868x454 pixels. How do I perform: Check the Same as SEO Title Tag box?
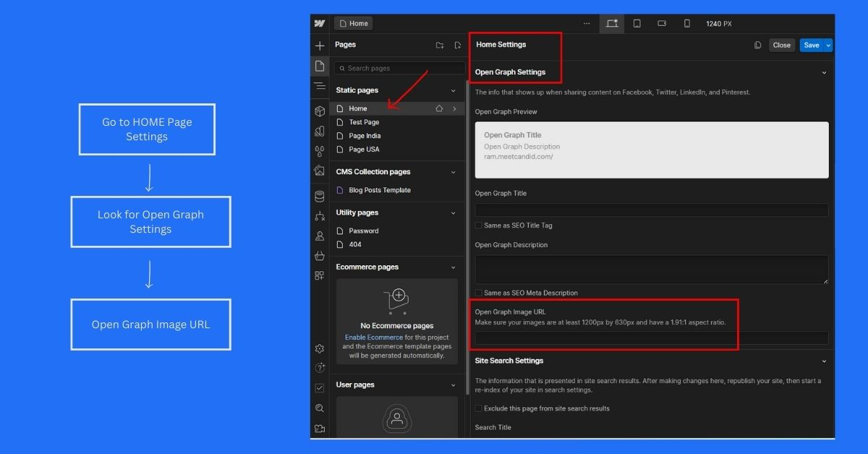(x=478, y=226)
